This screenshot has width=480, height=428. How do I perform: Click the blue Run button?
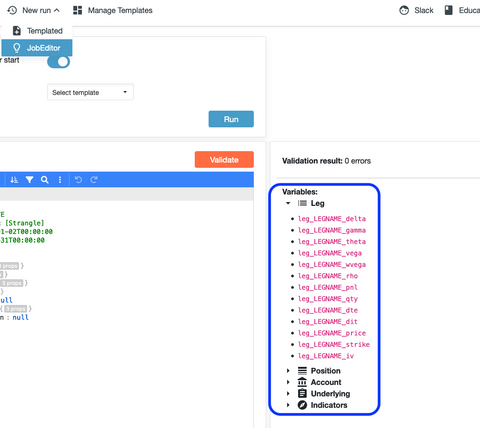(231, 119)
